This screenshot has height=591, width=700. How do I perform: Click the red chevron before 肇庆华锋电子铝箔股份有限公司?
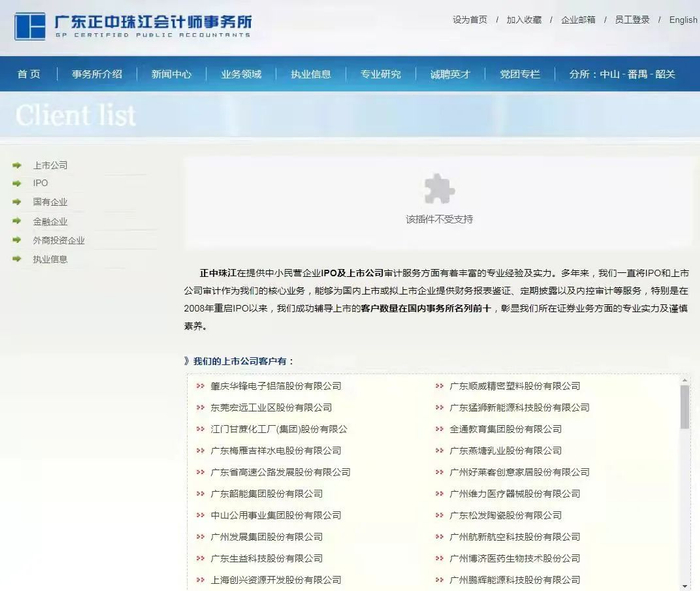coord(200,386)
